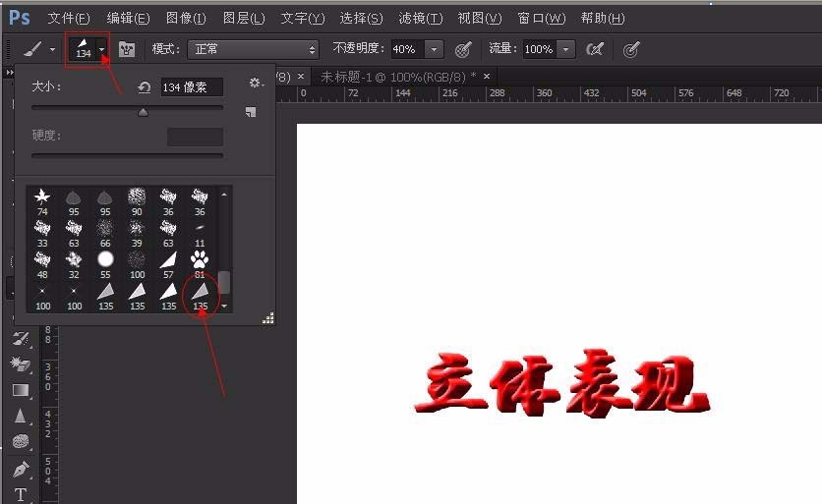
Task: Select the textured brush labeled 90
Action: pyautogui.click(x=137, y=202)
